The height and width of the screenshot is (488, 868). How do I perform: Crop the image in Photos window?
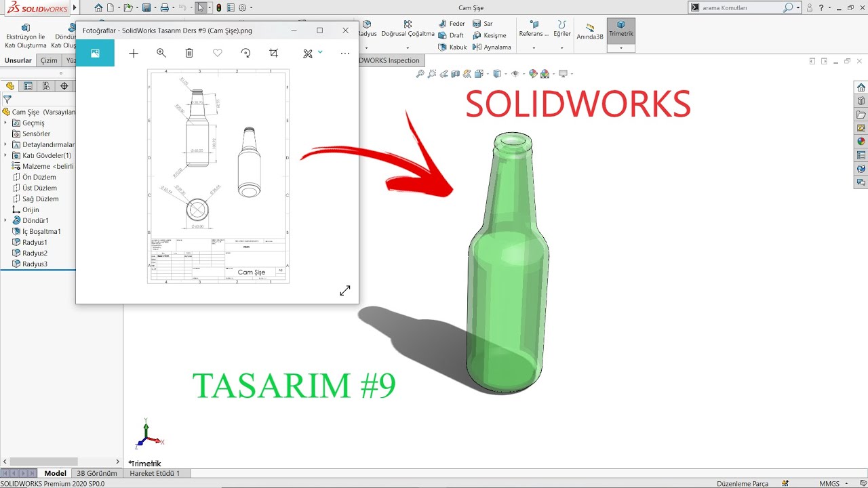point(273,53)
